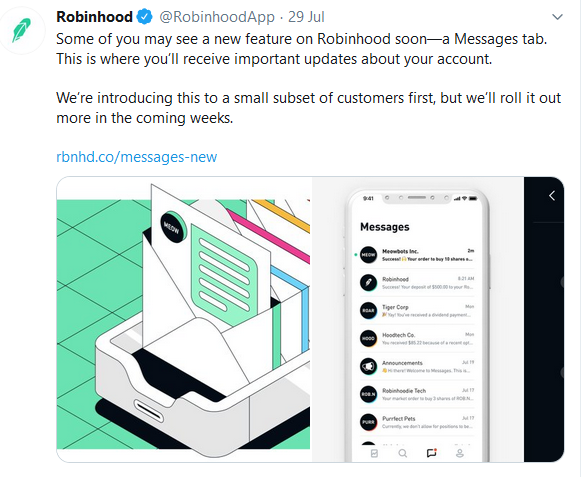Click the blue verified badge
The height and width of the screenshot is (477, 582).
tap(144, 17)
